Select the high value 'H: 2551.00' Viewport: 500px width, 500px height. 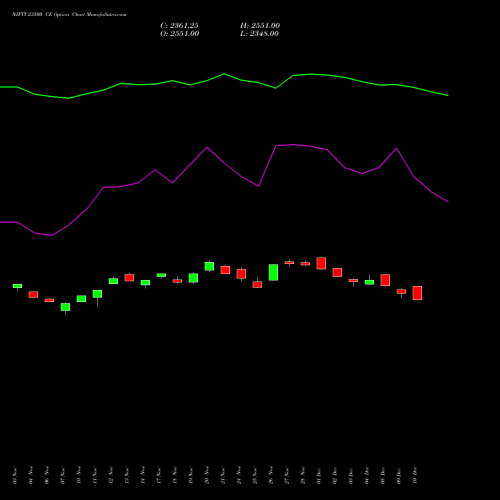(260, 26)
